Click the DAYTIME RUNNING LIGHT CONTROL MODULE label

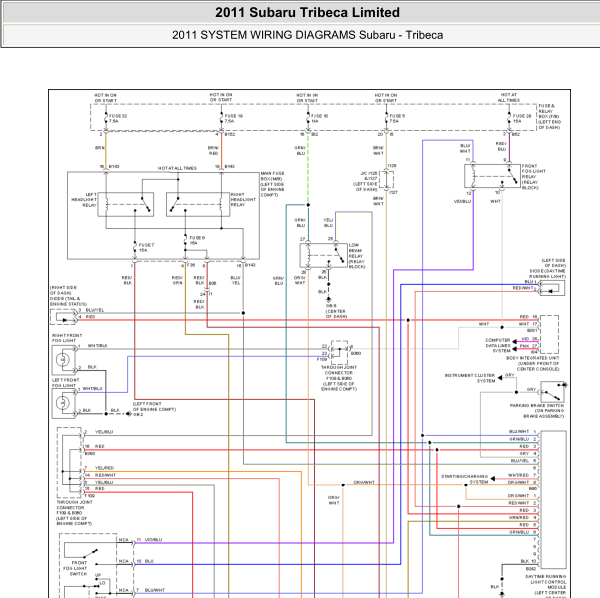pos(546,587)
